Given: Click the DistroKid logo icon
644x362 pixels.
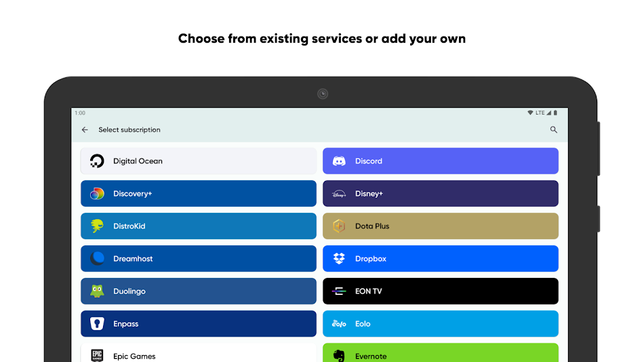Looking at the screenshot, I should [97, 226].
